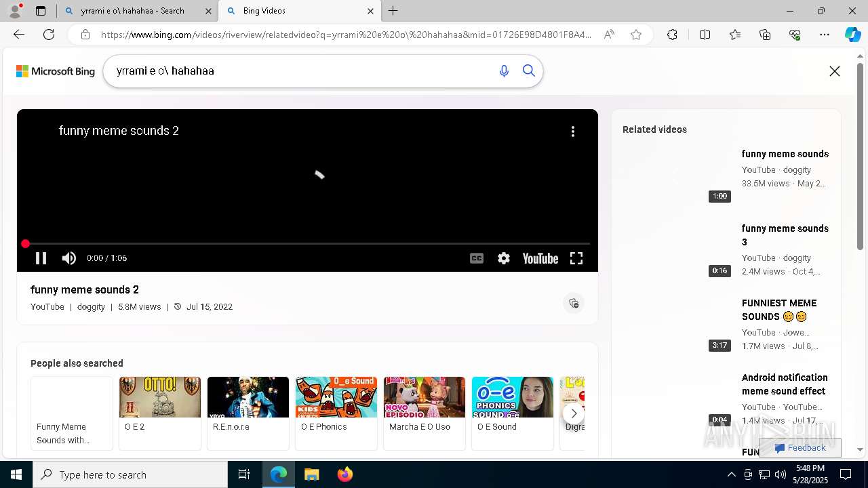Screen dimensions: 868x488
Task: Open Browser essentials heart icon
Action: (795, 35)
